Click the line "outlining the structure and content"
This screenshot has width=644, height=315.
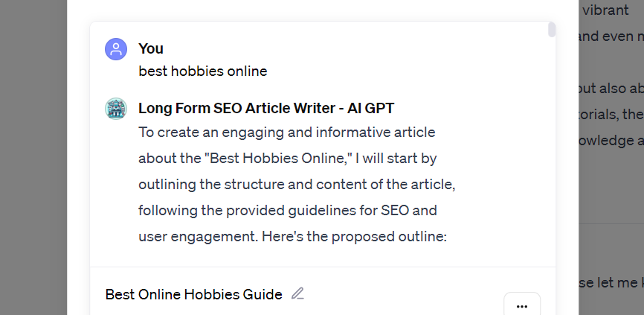coord(296,184)
